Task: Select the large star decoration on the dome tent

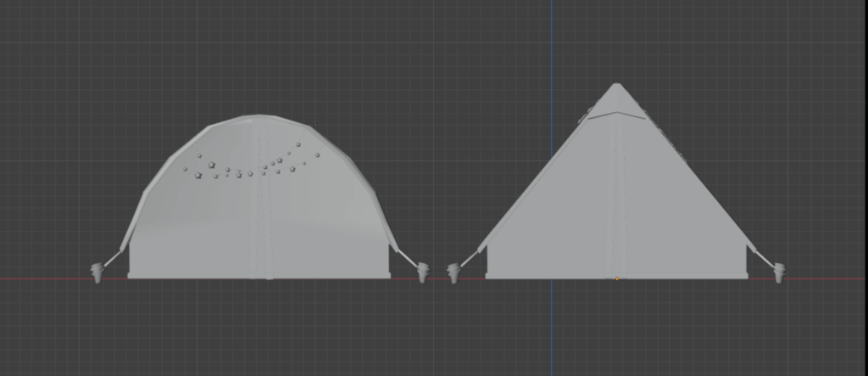Action: [212, 165]
